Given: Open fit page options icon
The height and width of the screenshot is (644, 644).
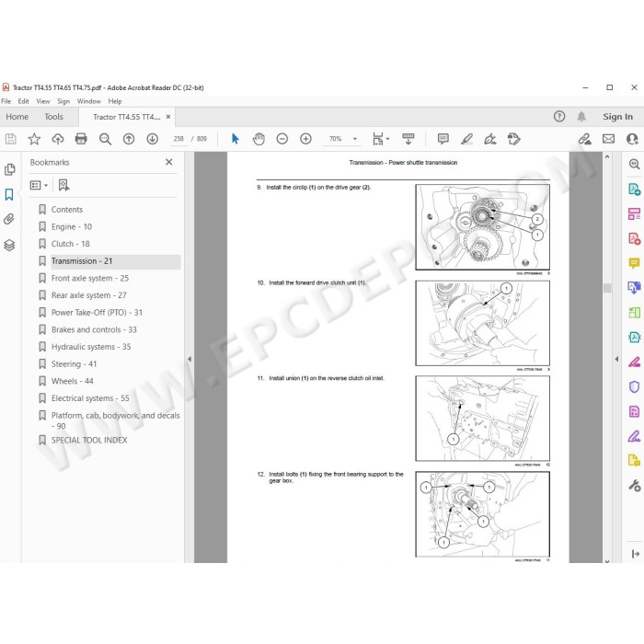Looking at the screenshot, I should pyautogui.click(x=380, y=139).
